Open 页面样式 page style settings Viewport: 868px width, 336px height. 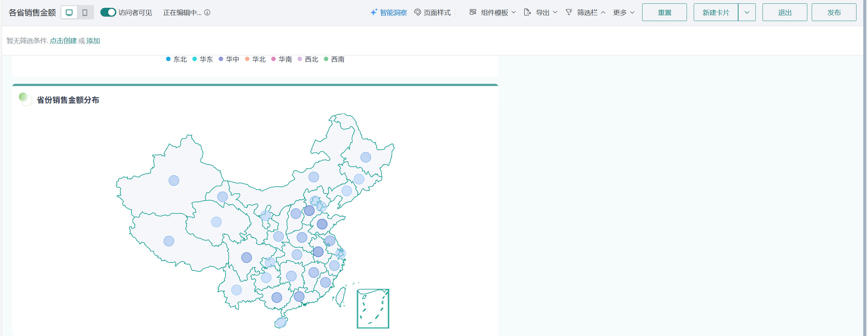433,13
